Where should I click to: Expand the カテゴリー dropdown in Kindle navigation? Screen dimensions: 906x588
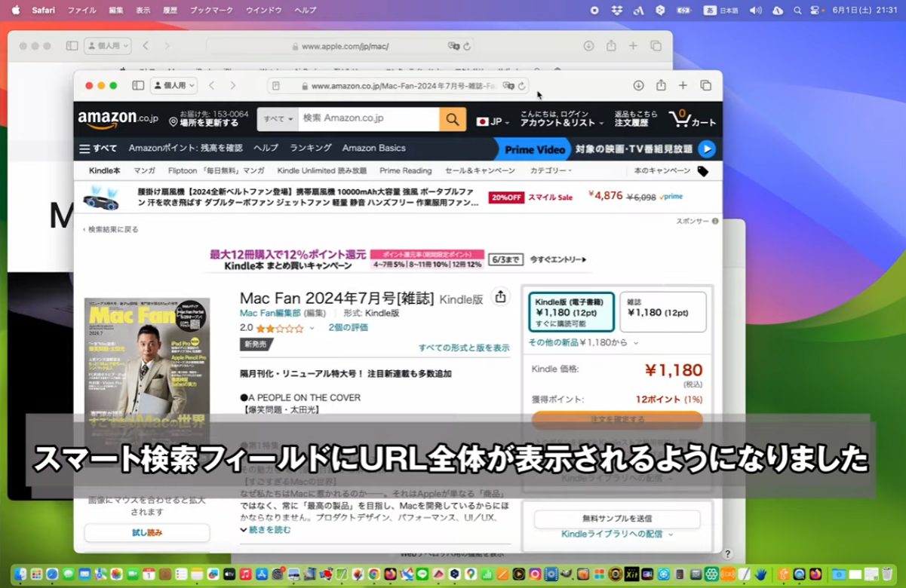pyautogui.click(x=551, y=171)
